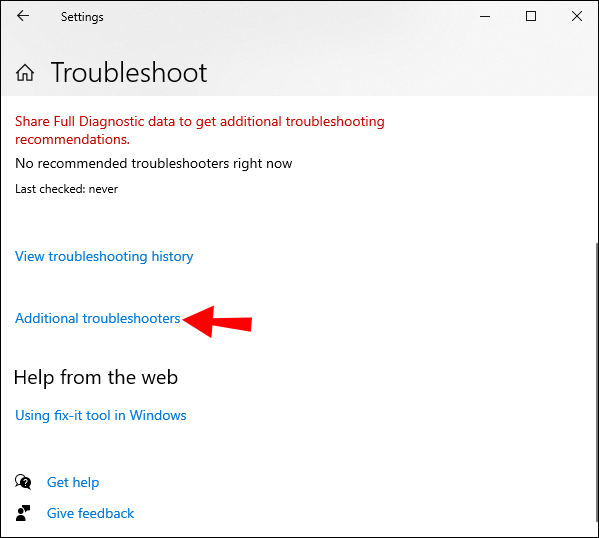599x538 pixels.
Task: Close the Settings window
Action: pyautogui.click(x=577, y=16)
